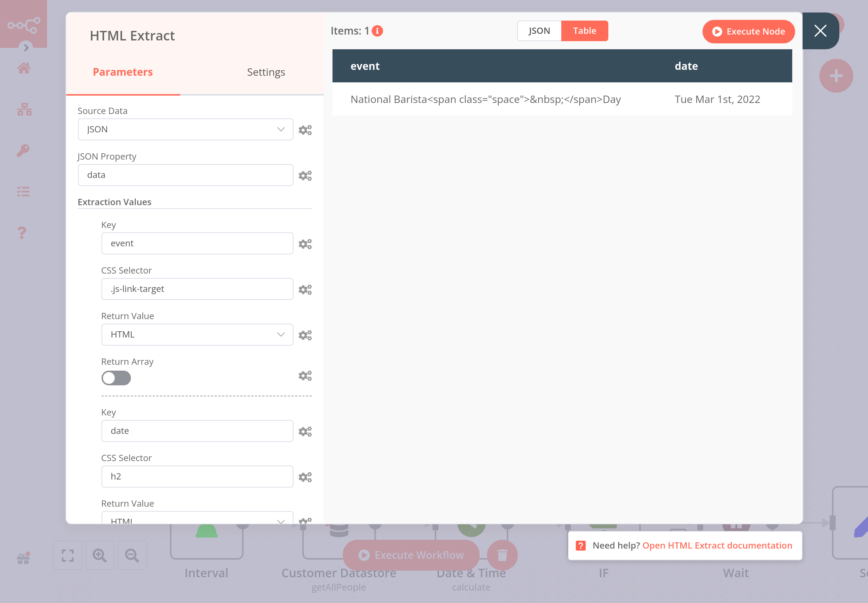Open the executions list icon in sidebar
Screen dimensions: 868x603
[24, 192]
